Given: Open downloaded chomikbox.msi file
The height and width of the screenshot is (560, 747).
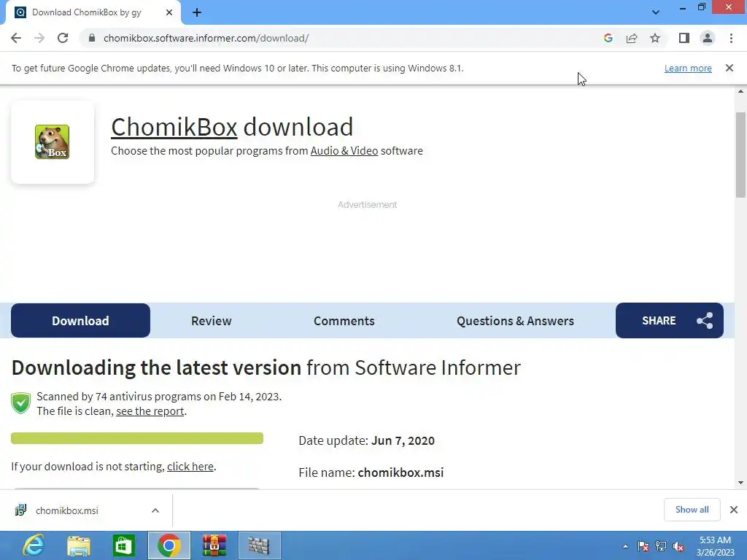Looking at the screenshot, I should (66, 510).
